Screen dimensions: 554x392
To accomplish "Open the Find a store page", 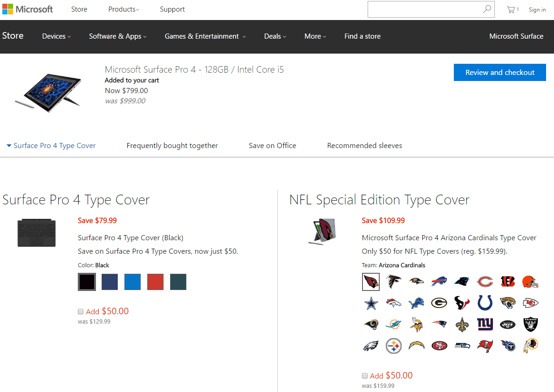I will coord(362,36).
